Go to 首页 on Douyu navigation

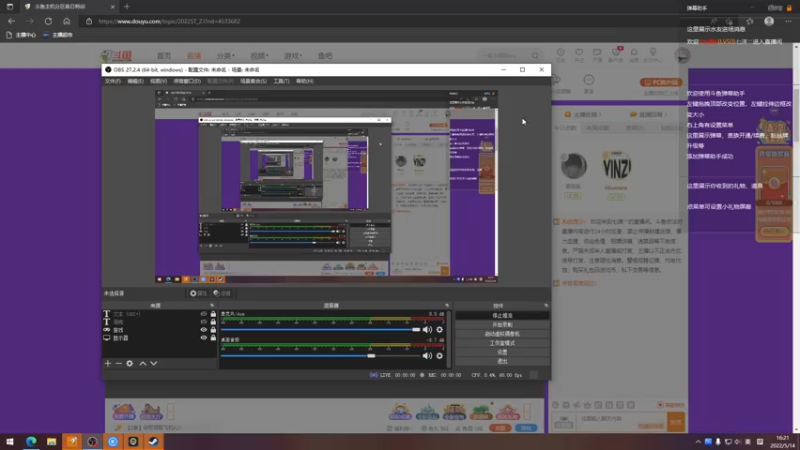pyautogui.click(x=164, y=56)
